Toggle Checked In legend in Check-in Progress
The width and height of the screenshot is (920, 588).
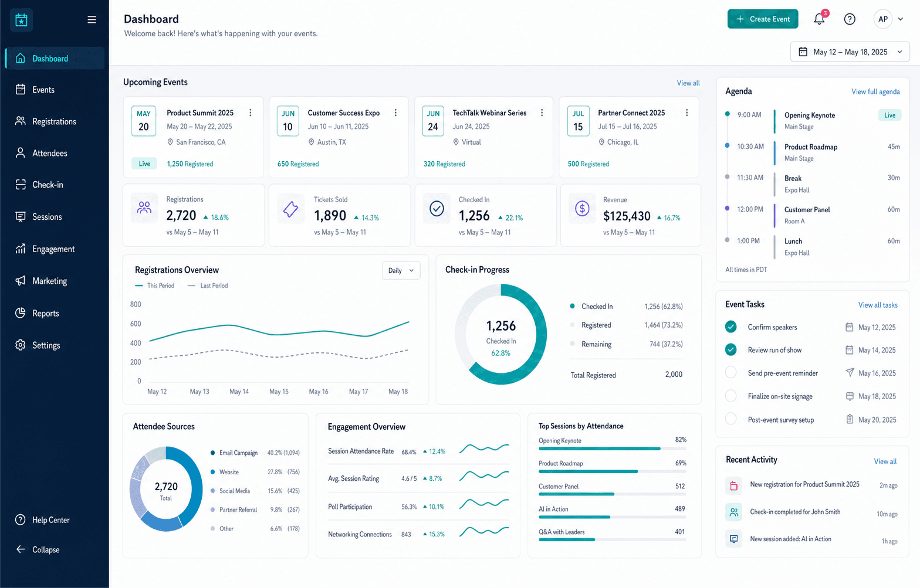591,306
